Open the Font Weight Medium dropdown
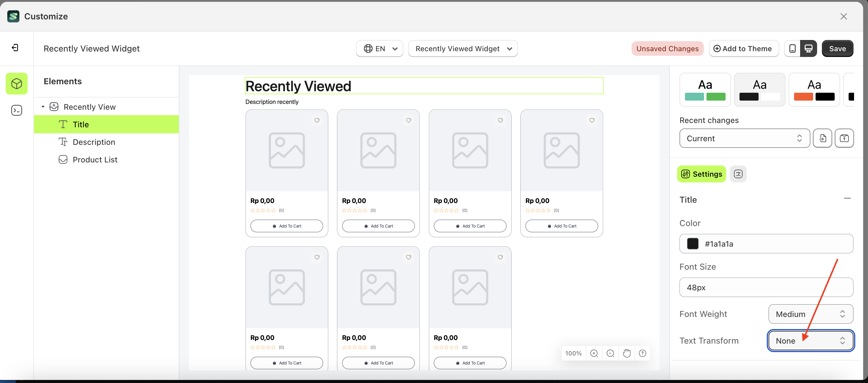Screen dimensions: 868x383 coord(810,314)
